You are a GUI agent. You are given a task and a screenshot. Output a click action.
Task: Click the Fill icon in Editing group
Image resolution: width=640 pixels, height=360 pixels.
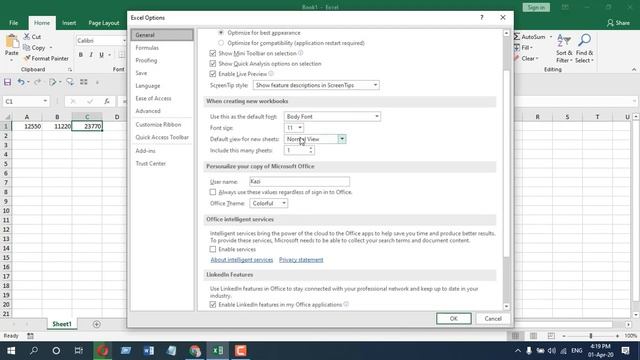517,47
